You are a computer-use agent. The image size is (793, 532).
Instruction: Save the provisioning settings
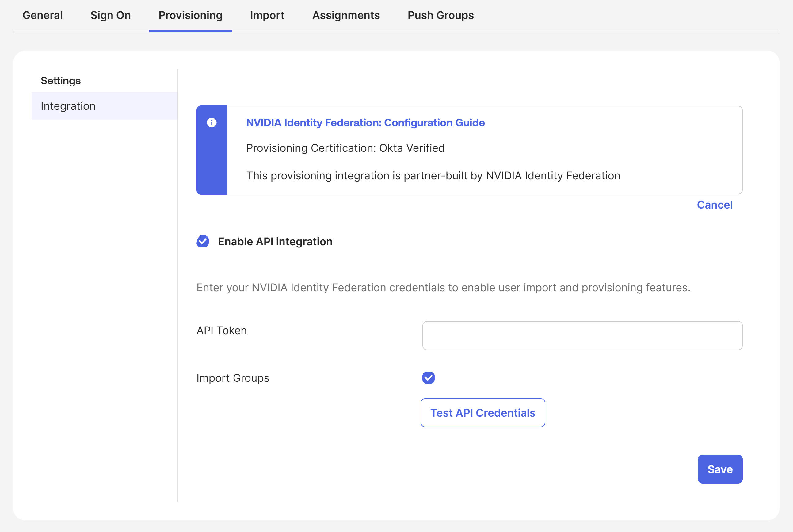(x=720, y=469)
